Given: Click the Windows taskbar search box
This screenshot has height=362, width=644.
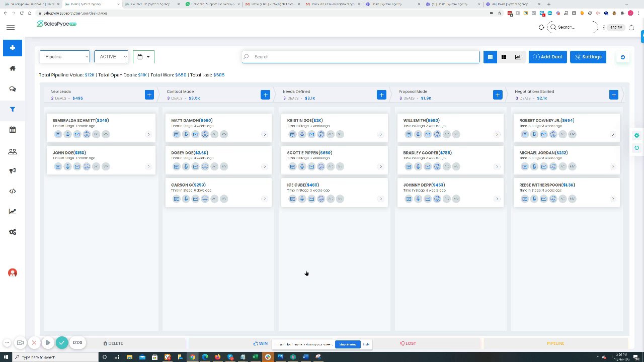Looking at the screenshot, I should (x=55, y=357).
